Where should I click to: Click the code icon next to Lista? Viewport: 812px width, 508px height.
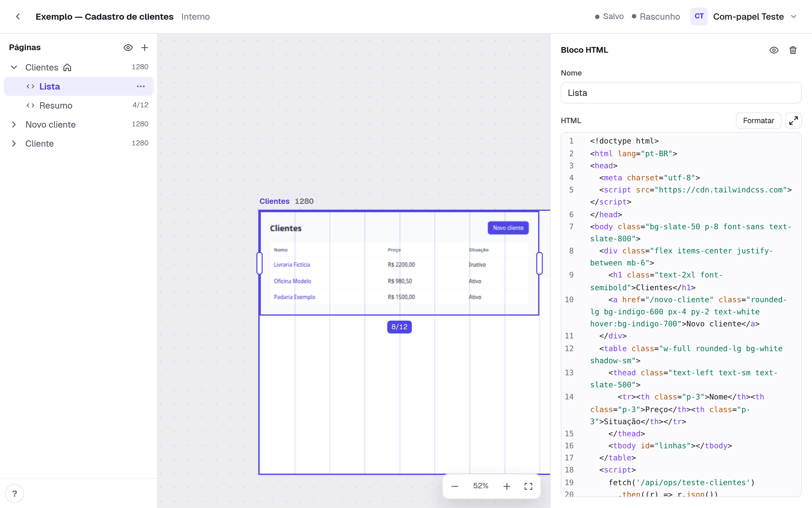pyautogui.click(x=30, y=86)
